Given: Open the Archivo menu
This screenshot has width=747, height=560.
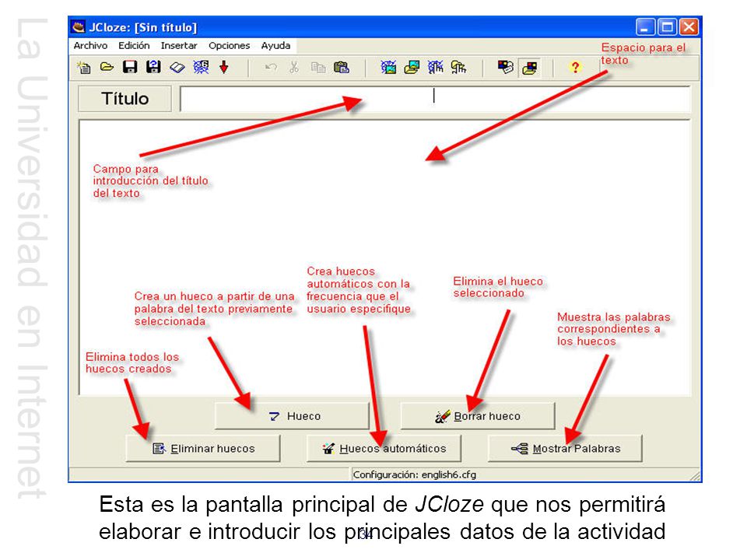Looking at the screenshot, I should pos(90,45).
